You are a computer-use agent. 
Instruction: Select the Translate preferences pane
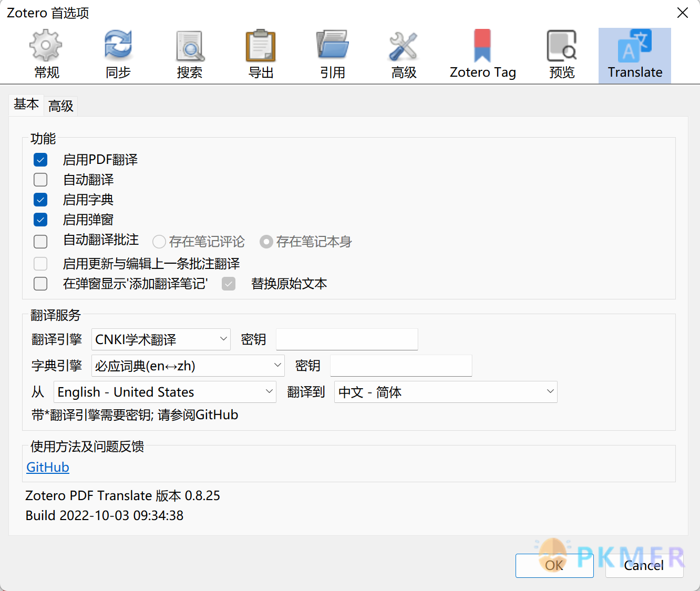point(635,55)
